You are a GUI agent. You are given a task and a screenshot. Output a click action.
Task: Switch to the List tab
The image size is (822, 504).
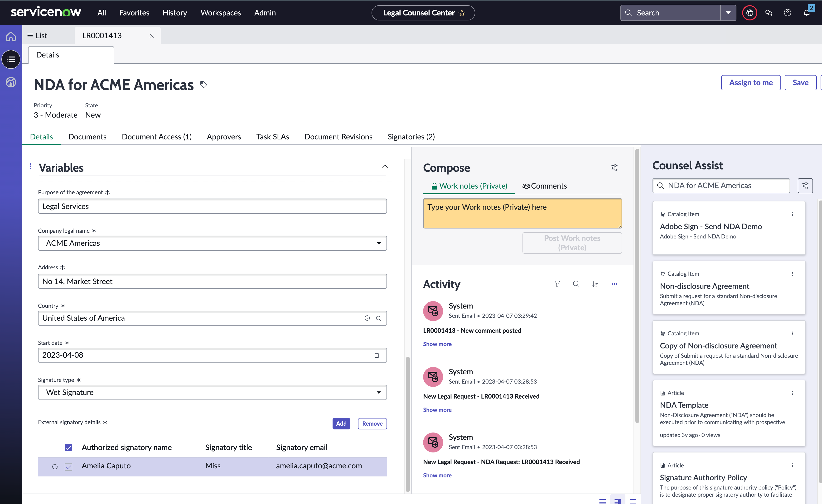(x=37, y=36)
